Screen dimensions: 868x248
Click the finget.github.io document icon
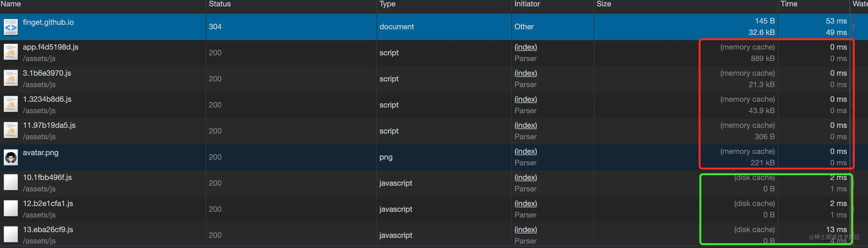11,27
